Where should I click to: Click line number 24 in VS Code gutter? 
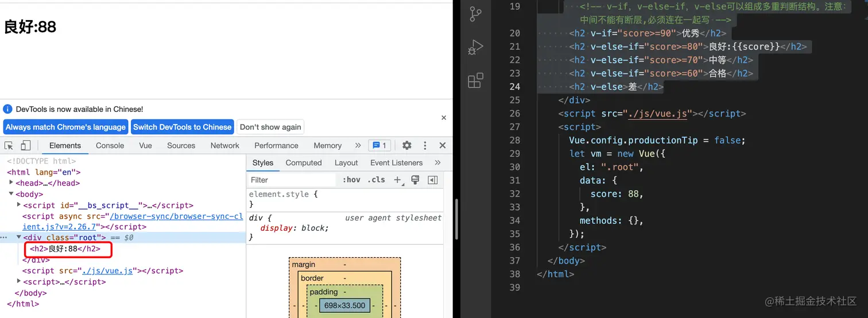(514, 87)
